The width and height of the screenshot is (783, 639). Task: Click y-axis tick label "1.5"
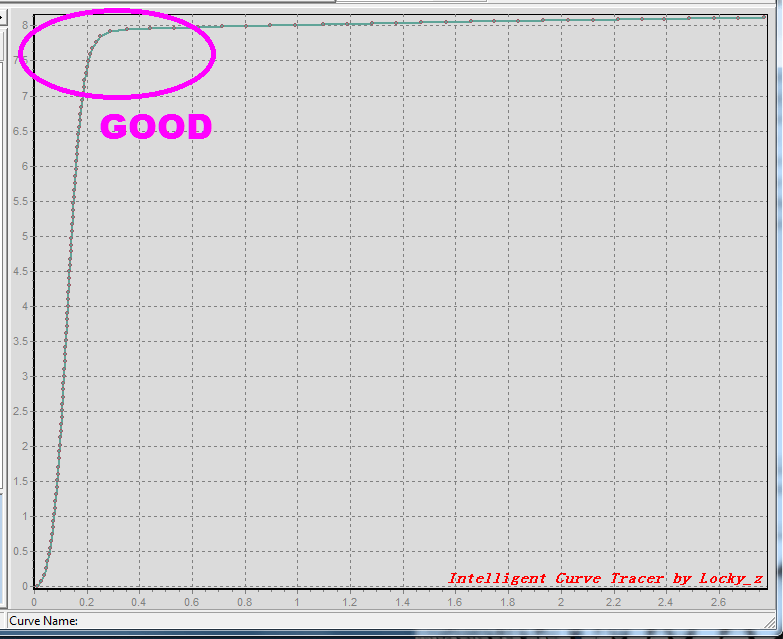(x=21, y=481)
